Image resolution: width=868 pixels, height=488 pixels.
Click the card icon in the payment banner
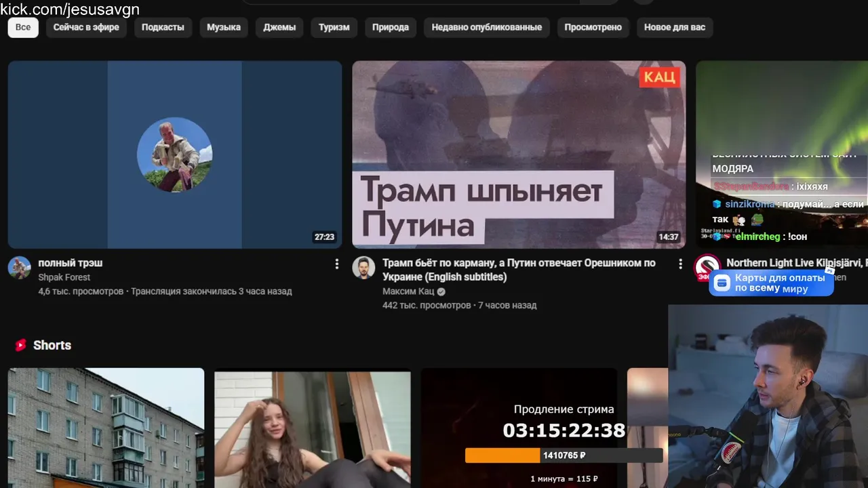722,283
